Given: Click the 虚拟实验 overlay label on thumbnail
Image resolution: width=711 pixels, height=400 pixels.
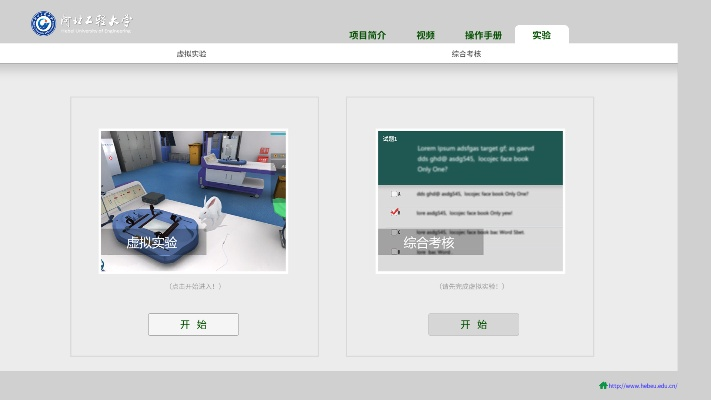Looking at the screenshot, I should click(x=152, y=243).
